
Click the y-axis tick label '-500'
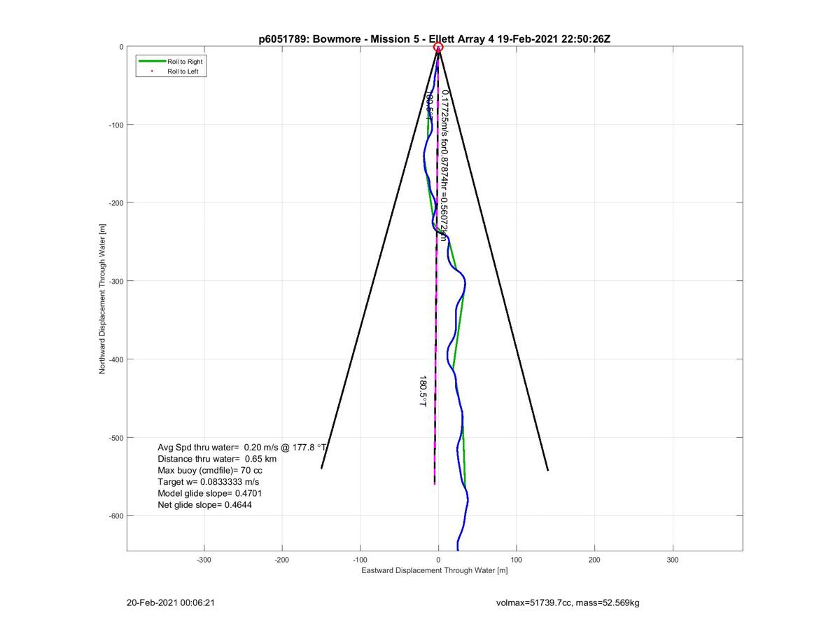pos(116,438)
